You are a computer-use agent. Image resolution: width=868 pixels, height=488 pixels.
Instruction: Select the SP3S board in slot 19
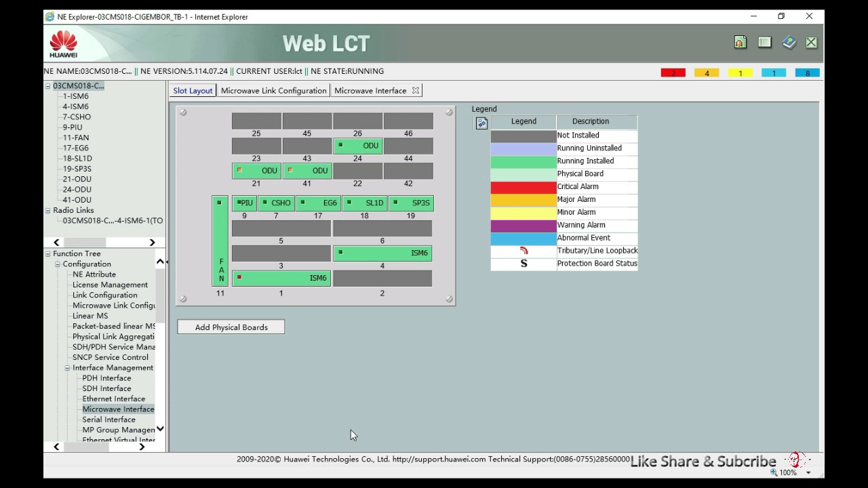tap(411, 203)
